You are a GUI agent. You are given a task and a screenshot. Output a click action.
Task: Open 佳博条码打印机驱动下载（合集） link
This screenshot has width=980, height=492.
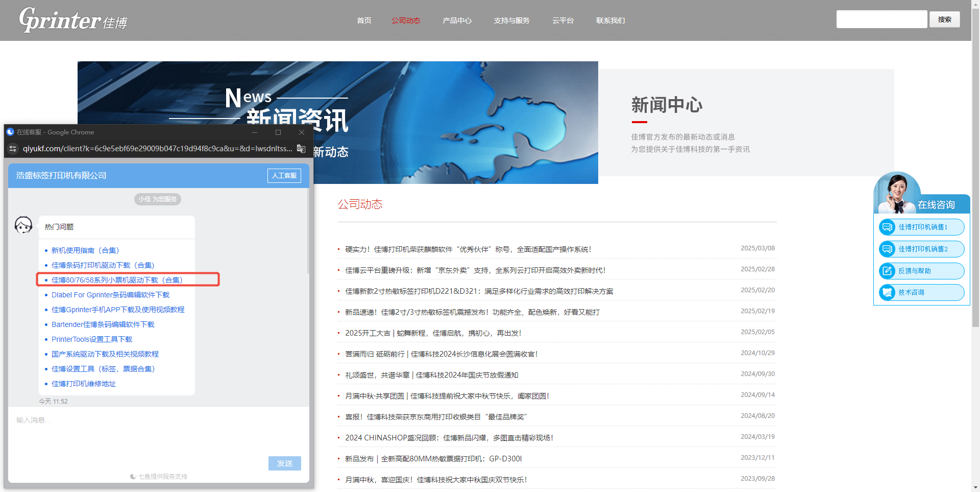point(103,265)
